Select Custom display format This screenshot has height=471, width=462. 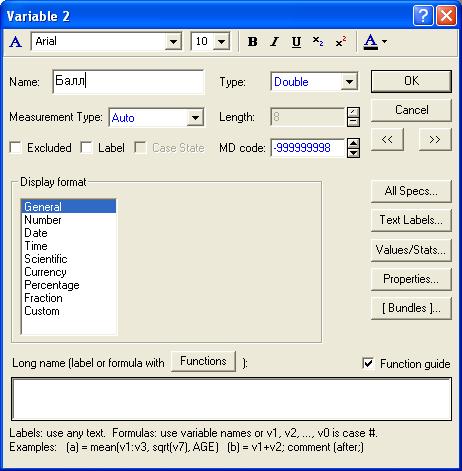click(x=69, y=311)
